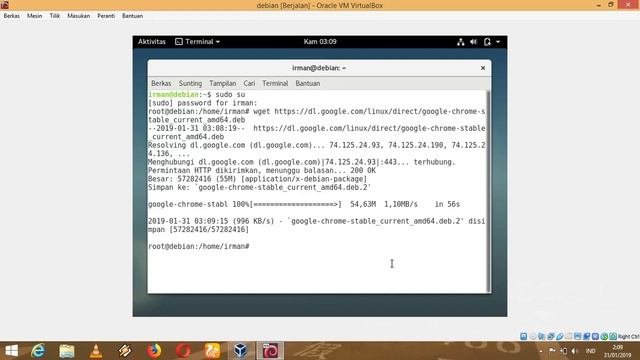Click the 'Resolving dl.google.com' line
This screenshot has height=360, width=640.
(317, 149)
